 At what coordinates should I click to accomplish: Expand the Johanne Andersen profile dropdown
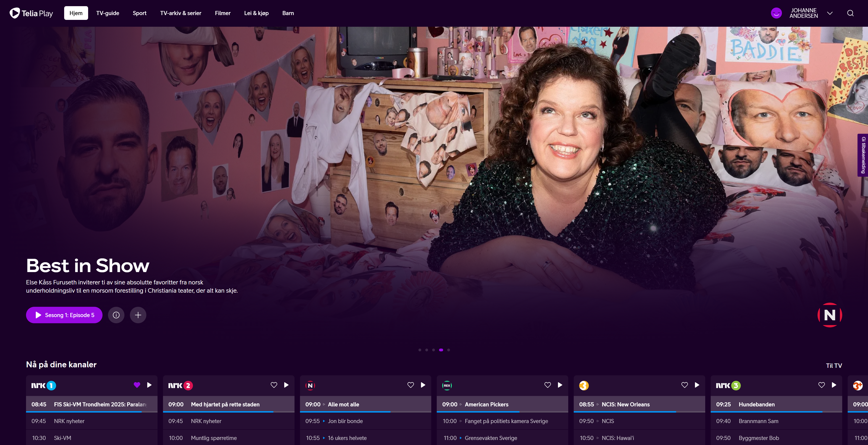830,13
